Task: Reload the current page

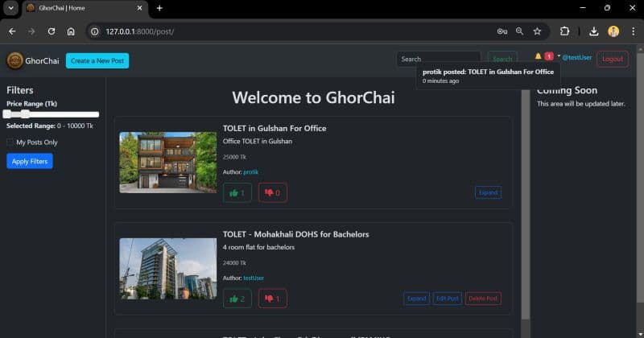Action: pyautogui.click(x=52, y=31)
